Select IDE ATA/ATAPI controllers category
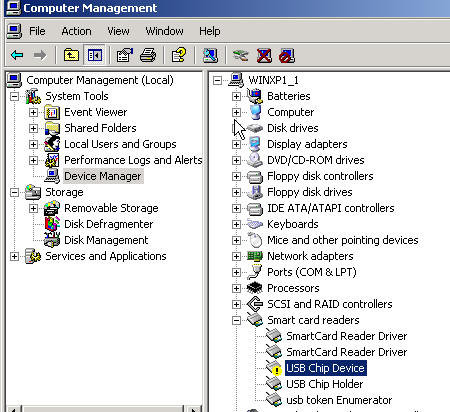Image resolution: width=450 pixels, height=412 pixels. [x=331, y=208]
